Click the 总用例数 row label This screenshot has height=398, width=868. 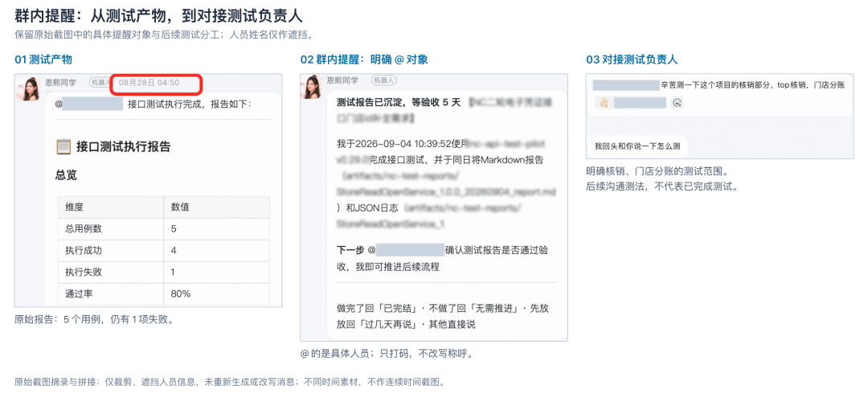pos(84,228)
